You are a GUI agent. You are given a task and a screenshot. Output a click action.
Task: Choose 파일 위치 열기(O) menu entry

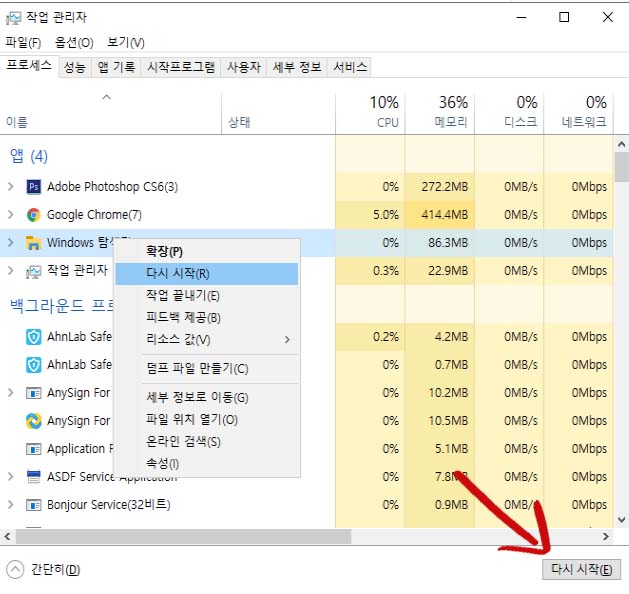click(207, 420)
